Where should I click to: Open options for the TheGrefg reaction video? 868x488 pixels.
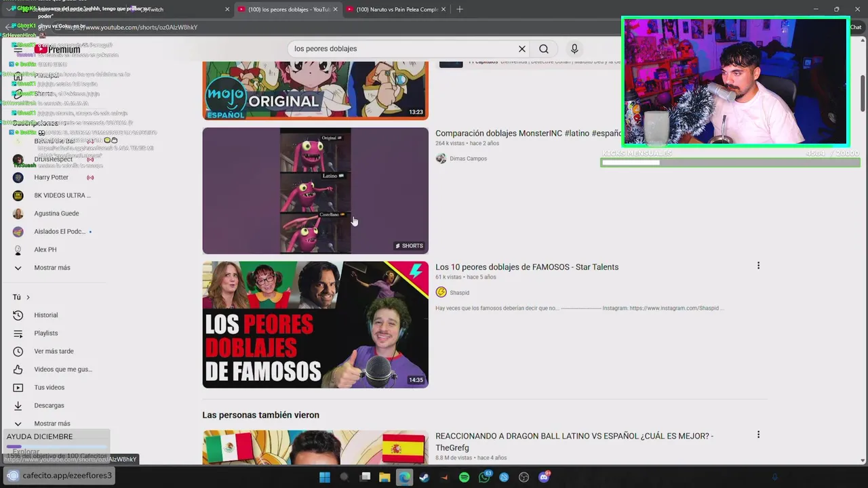coord(758,434)
